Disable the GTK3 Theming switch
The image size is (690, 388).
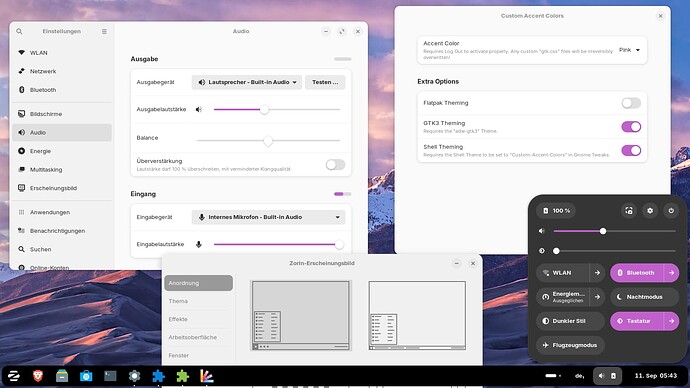(x=631, y=127)
